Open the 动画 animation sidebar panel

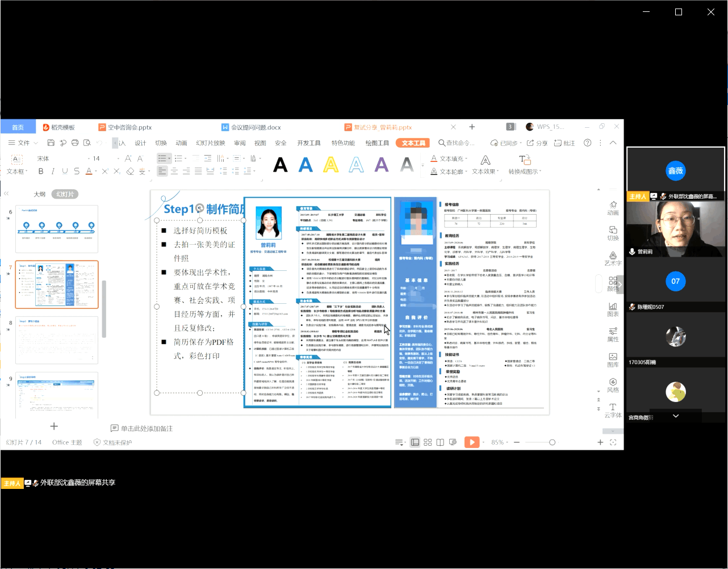pos(613,208)
